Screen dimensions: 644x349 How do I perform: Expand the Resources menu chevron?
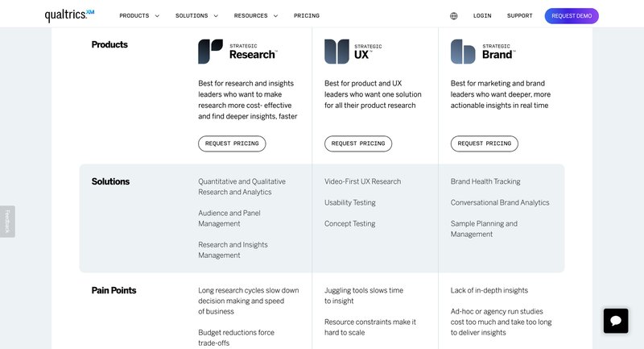click(275, 16)
